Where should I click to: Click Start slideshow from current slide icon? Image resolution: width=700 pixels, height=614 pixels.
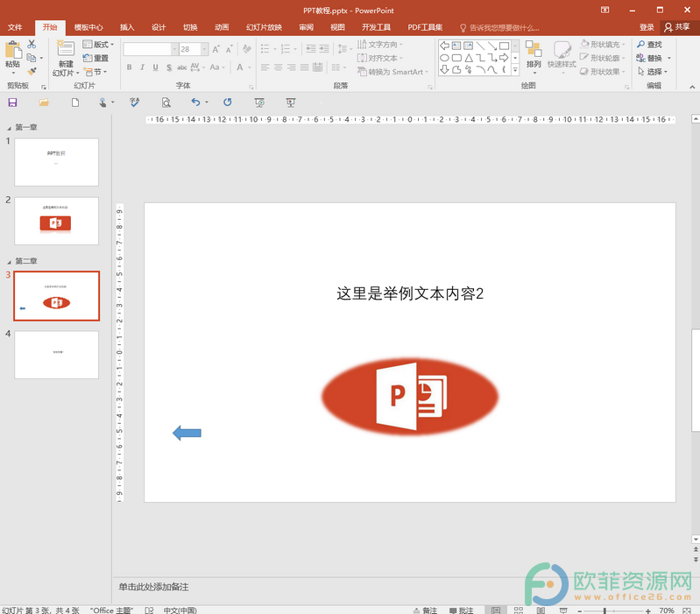(291, 102)
